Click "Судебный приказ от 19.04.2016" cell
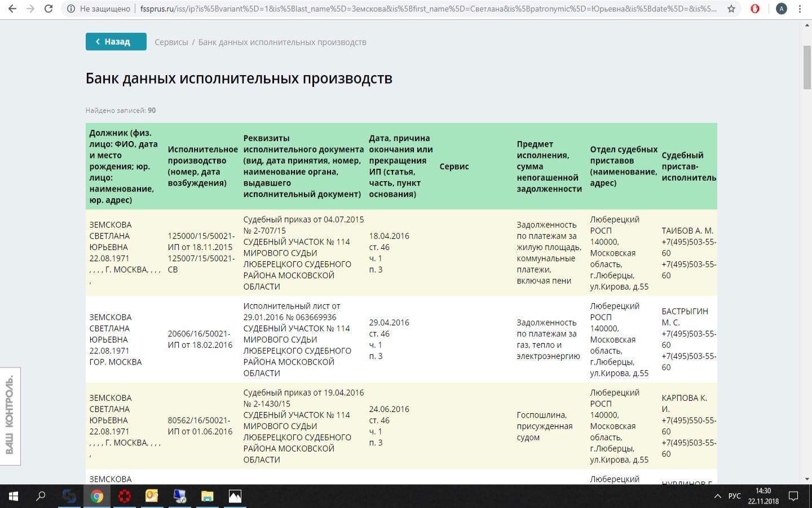812x508 pixels. [303, 426]
